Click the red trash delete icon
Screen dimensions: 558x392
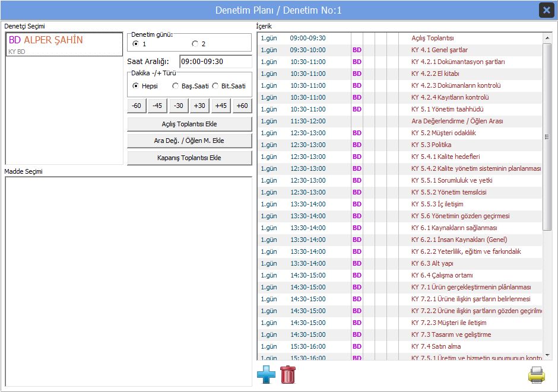click(x=287, y=375)
